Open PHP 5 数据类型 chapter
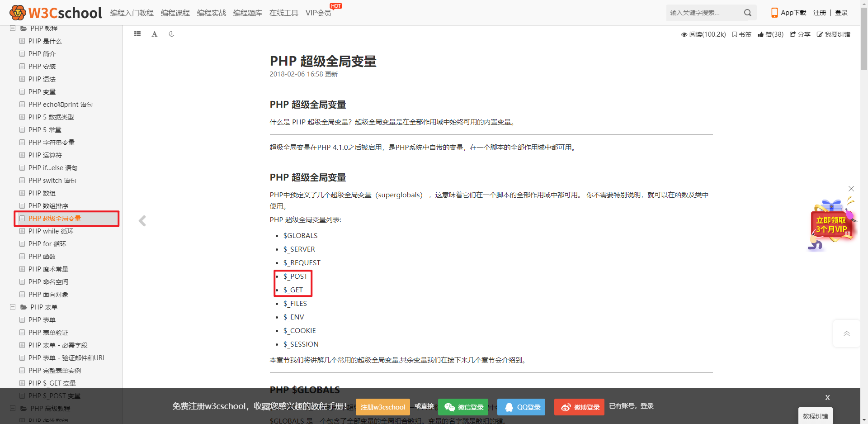The height and width of the screenshot is (424, 868). [x=51, y=117]
